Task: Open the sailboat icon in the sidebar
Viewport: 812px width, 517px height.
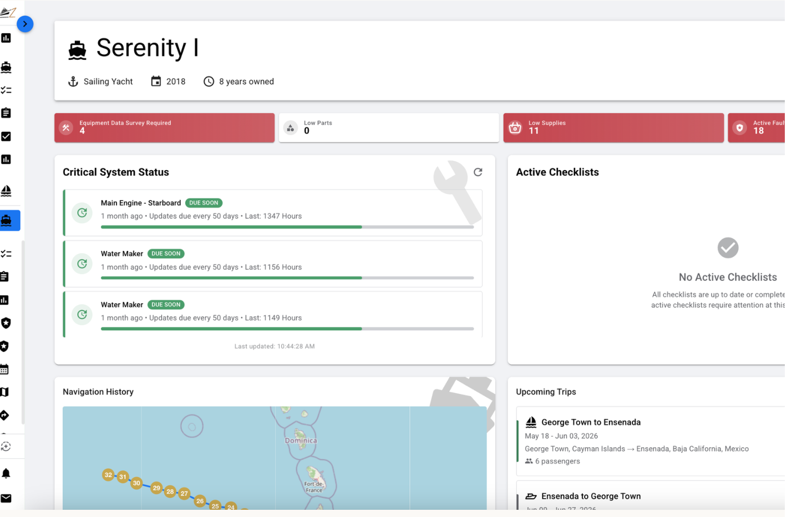Action: (6, 191)
